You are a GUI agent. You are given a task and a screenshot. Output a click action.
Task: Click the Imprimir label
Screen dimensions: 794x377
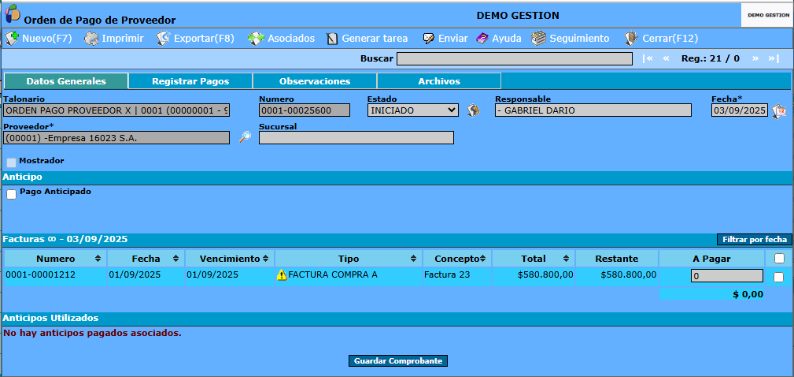tap(123, 38)
